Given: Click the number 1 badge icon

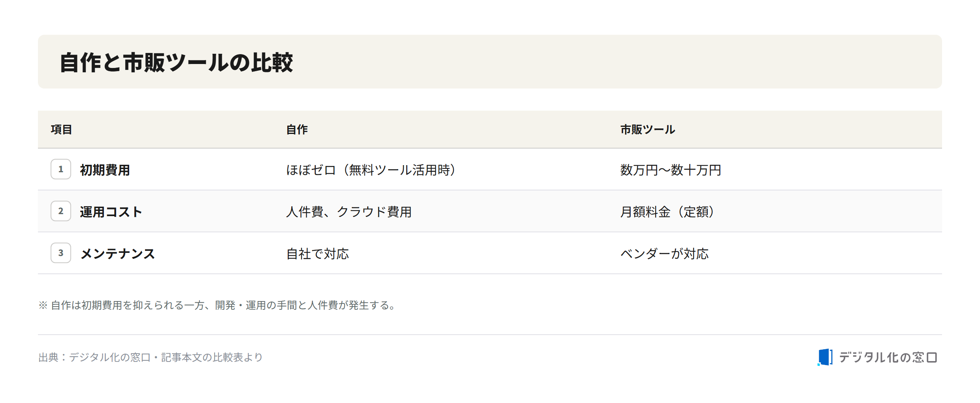Looking at the screenshot, I should 61,169.
